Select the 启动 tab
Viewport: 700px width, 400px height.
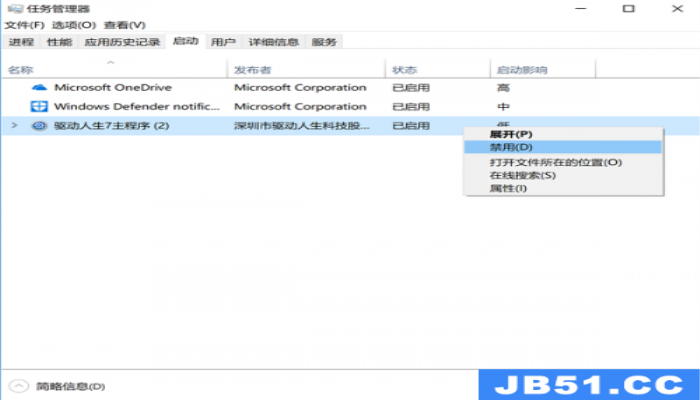(x=185, y=41)
